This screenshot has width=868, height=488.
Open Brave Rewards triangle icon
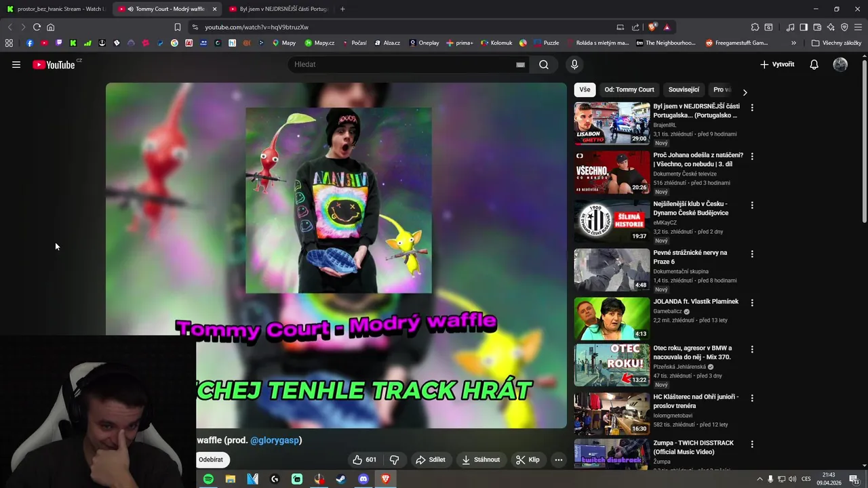(x=667, y=27)
